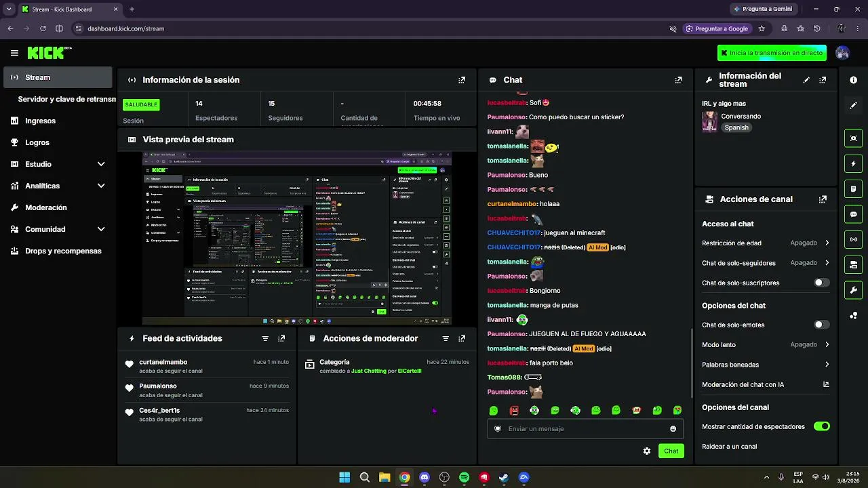Toggle the broadcast signal widget icon
Screen dimensions: 868x488
[853, 239]
